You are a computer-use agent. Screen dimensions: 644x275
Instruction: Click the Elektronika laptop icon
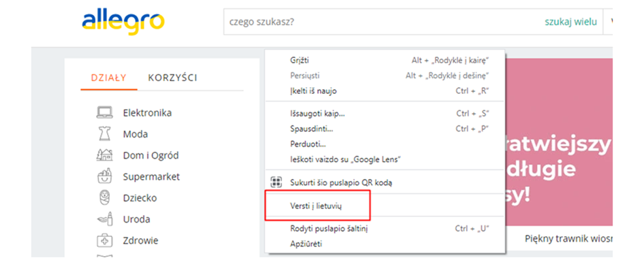point(104,113)
